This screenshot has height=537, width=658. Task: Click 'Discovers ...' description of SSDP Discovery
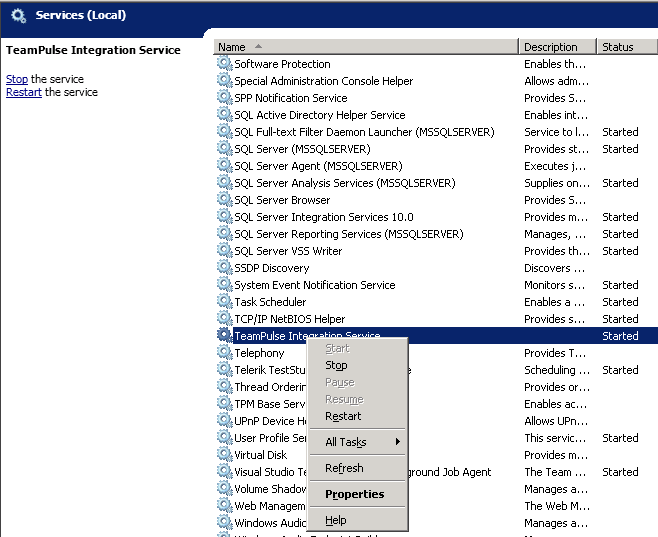(554, 268)
